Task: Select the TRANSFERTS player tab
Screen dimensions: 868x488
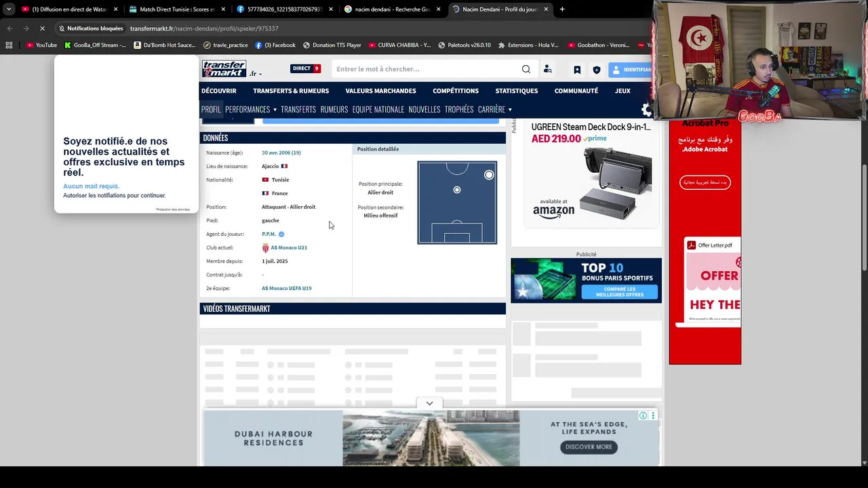Action: 298,109
